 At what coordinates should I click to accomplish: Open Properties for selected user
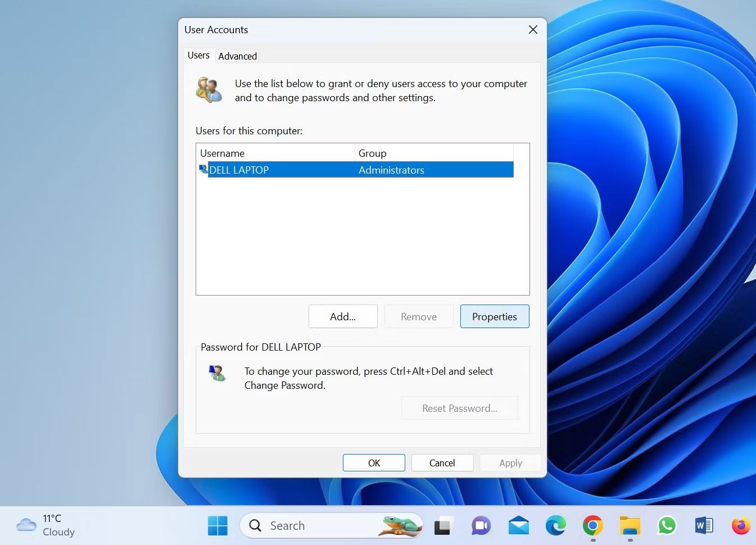495,316
